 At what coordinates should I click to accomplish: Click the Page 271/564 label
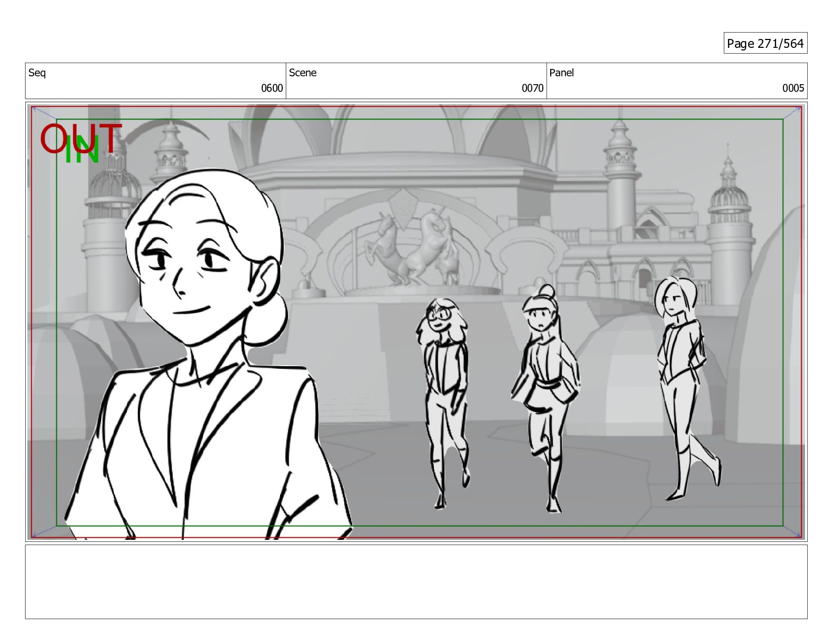[x=765, y=44]
